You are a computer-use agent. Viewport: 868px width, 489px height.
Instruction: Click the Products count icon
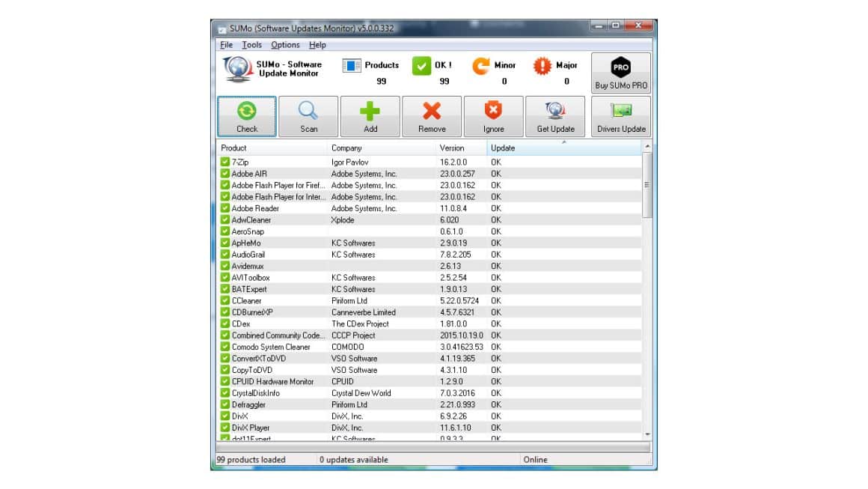pos(352,66)
